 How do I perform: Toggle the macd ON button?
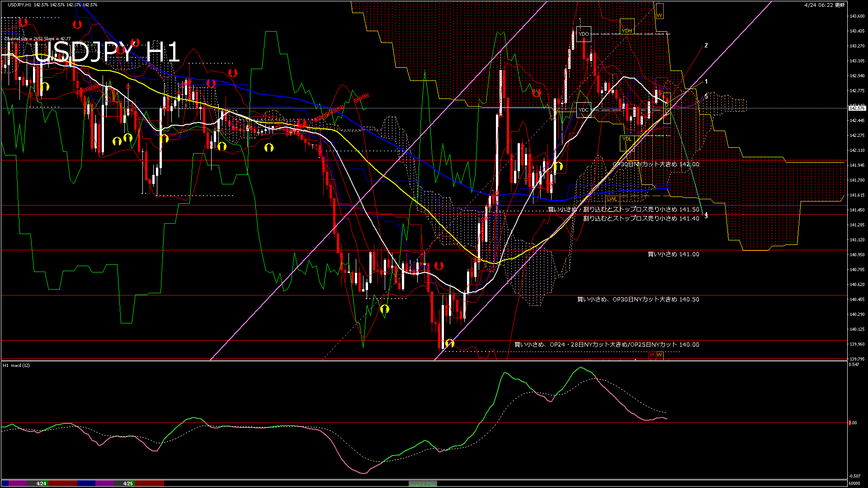click(x=423, y=484)
